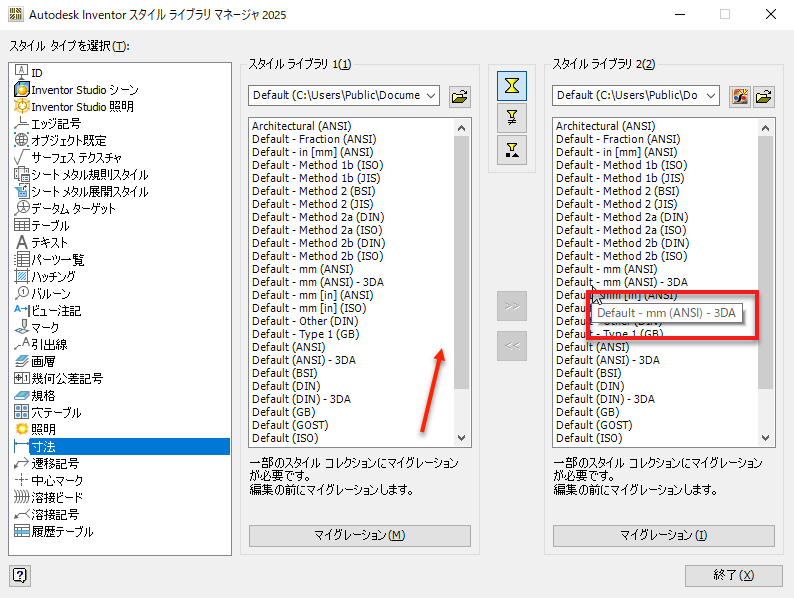Select the ID style type icon
The width and height of the screenshot is (794, 598).
21,72
